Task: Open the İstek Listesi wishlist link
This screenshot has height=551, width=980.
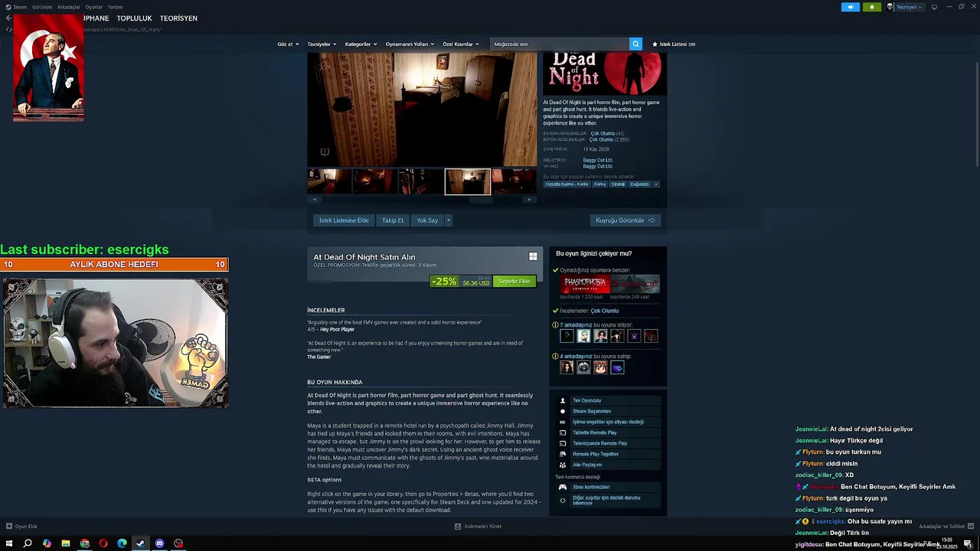Action: pos(674,44)
